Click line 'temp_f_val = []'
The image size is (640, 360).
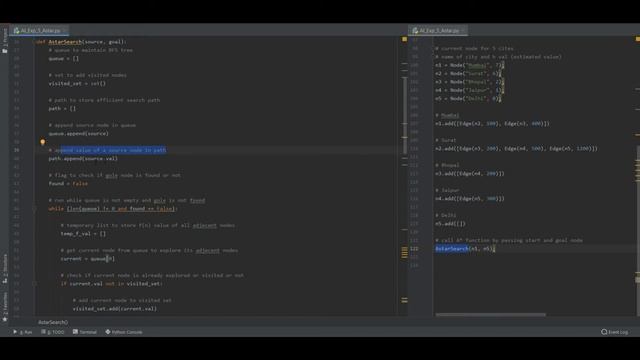pos(83,233)
